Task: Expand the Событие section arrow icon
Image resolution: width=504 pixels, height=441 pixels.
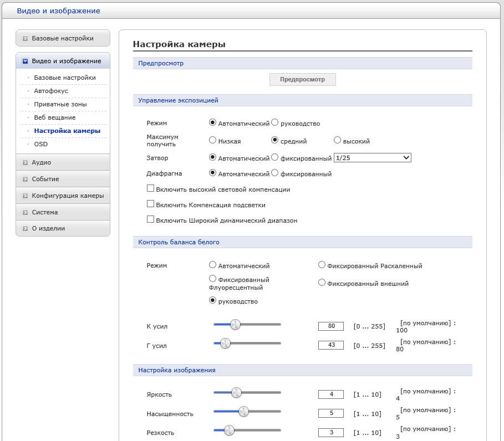Action: tap(25, 180)
